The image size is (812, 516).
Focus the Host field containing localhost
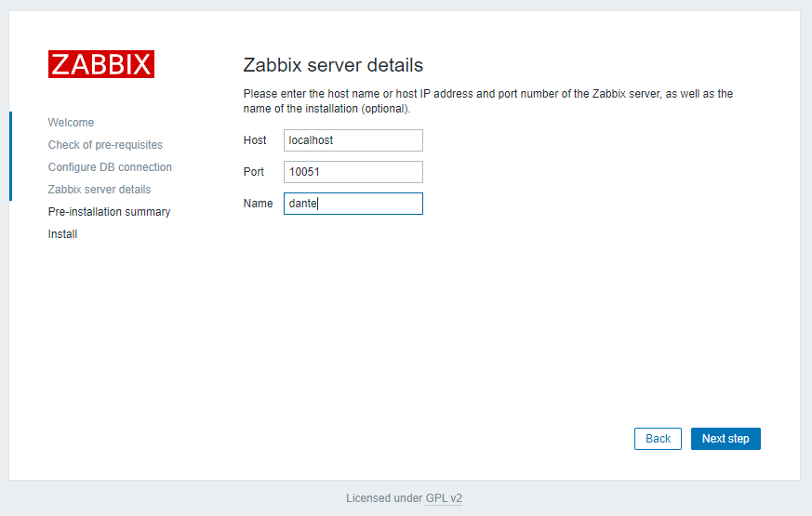pos(353,140)
